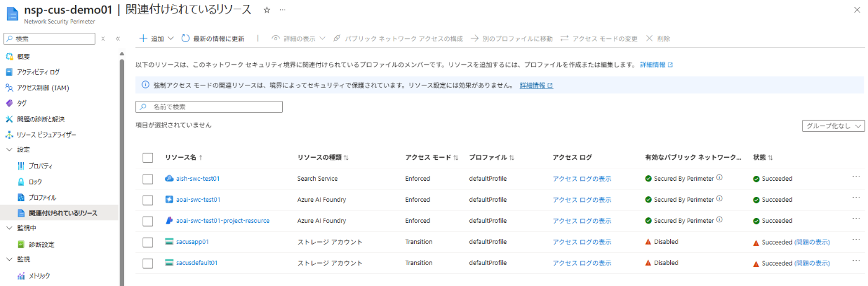Screen dimensions: 868x286
Task: Favorite the page with the star icon
Action: click(267, 10)
